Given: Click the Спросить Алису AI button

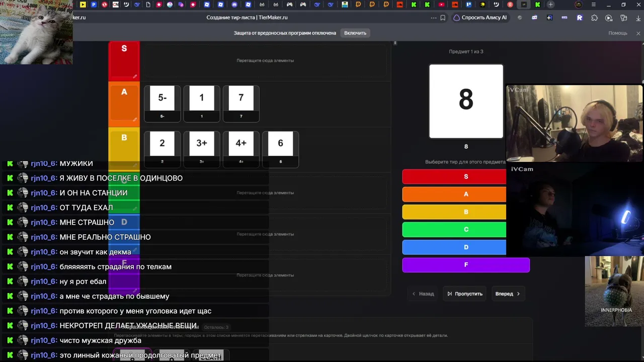Looking at the screenshot, I should [x=480, y=18].
